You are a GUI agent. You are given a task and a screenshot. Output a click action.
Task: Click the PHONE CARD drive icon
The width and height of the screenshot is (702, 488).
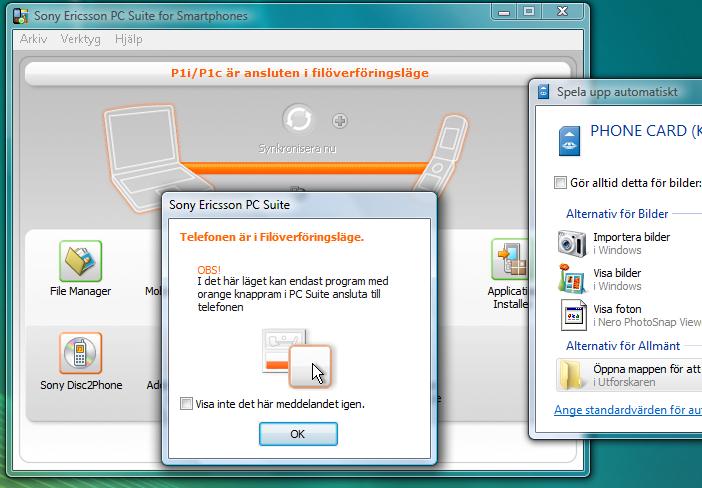pyautogui.click(x=569, y=141)
